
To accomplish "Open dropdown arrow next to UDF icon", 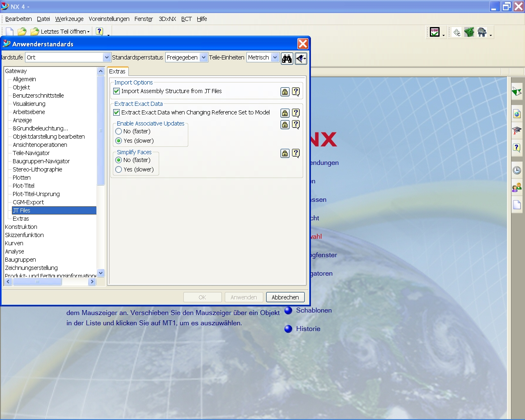I will click(x=443, y=36).
